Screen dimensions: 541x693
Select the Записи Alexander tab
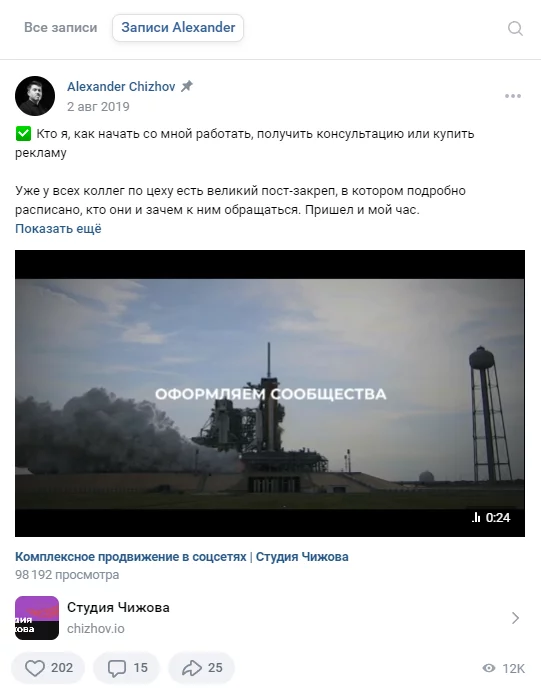pos(178,28)
